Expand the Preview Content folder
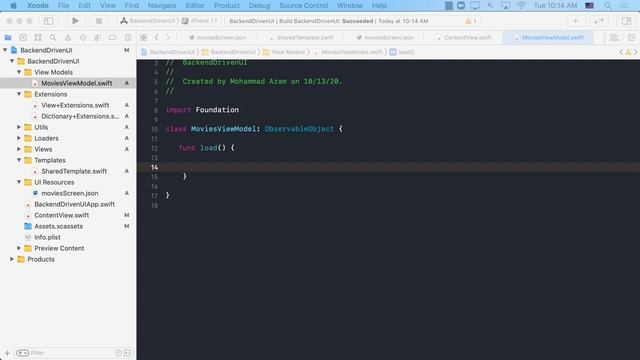The image size is (640, 360). 19,248
